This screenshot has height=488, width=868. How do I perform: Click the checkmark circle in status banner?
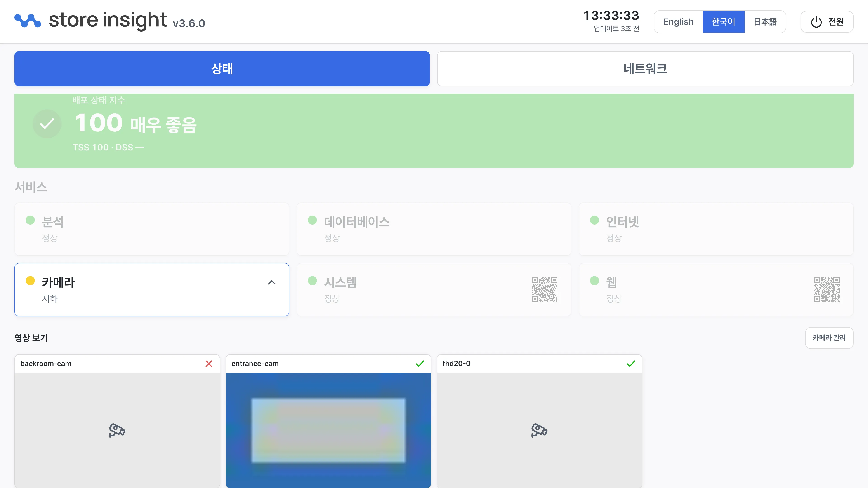[x=47, y=124]
